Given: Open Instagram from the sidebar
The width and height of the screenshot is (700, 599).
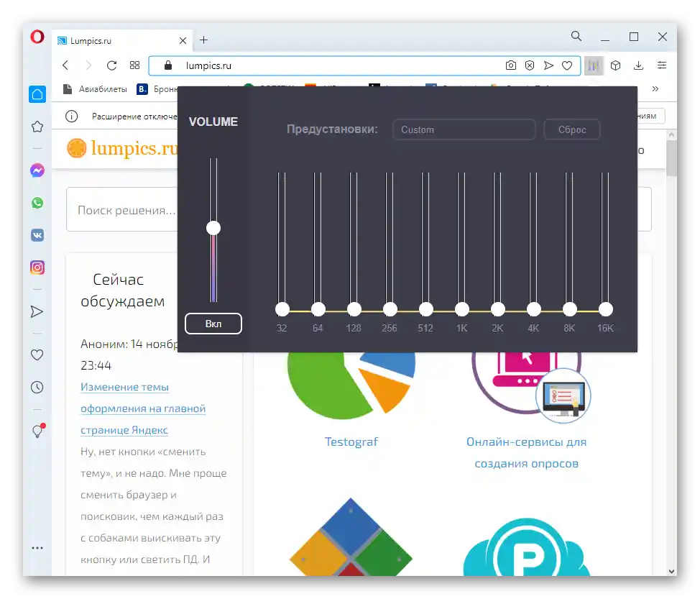Looking at the screenshot, I should 37,268.
